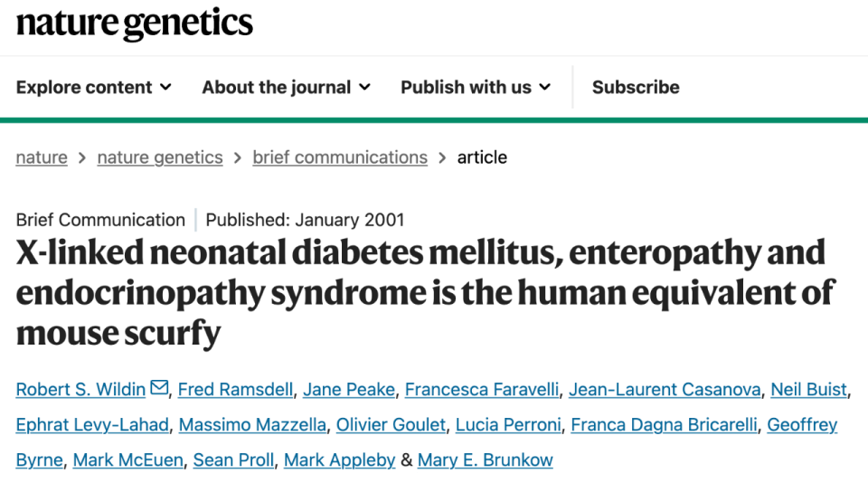Open Mary E. Brunkow author link
This screenshot has width=868, height=483.
coord(485,460)
